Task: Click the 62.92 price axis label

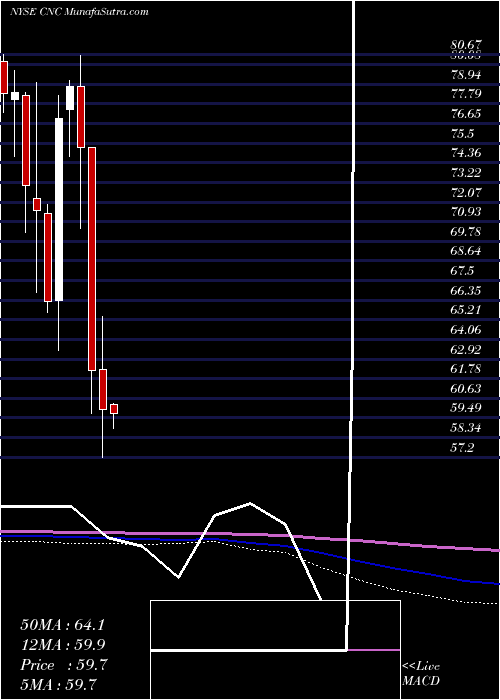Action: (x=466, y=350)
